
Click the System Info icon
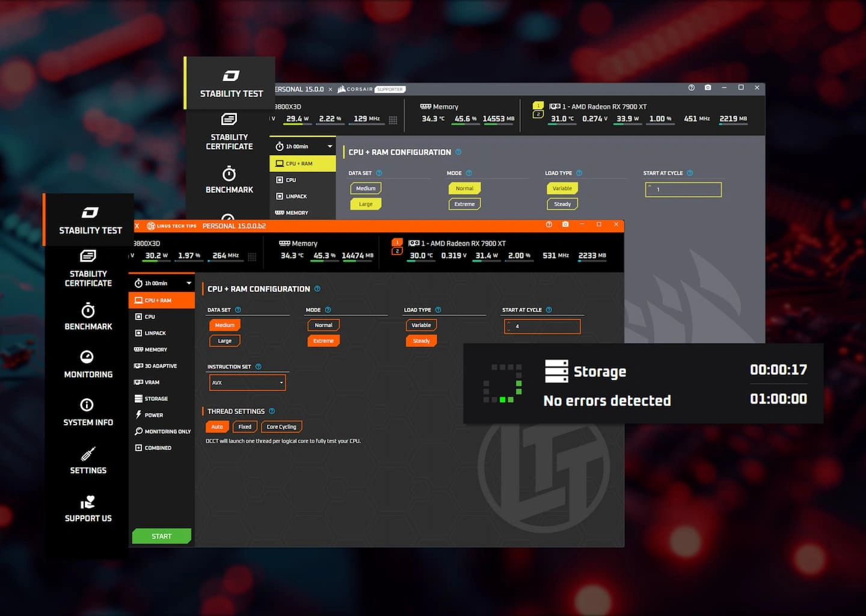click(x=87, y=405)
